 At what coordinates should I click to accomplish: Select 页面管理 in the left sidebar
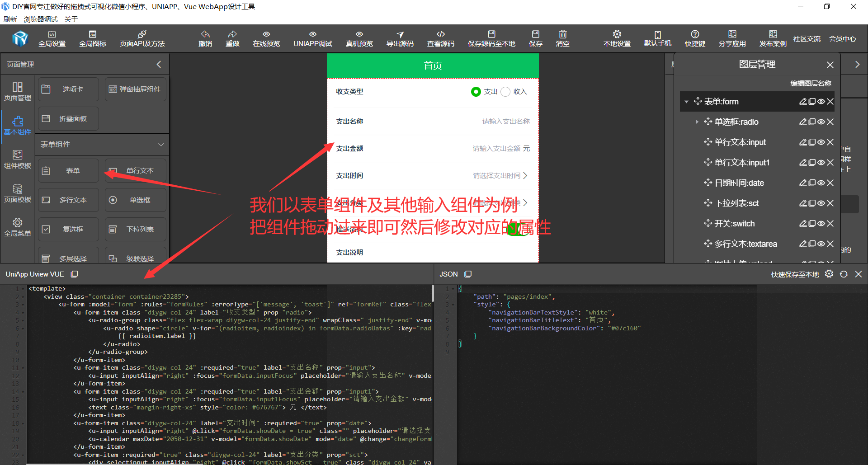[x=18, y=91]
